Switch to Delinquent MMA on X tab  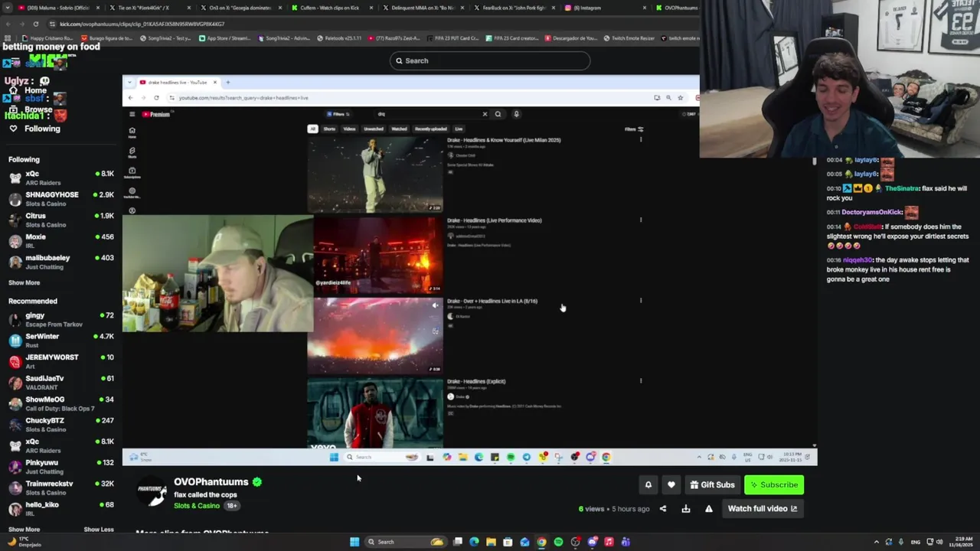coord(422,8)
